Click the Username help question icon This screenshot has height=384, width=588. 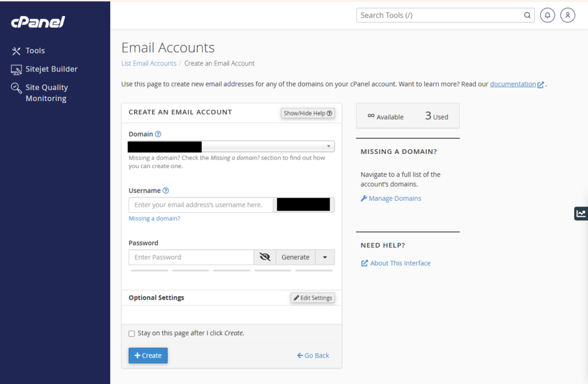click(166, 191)
